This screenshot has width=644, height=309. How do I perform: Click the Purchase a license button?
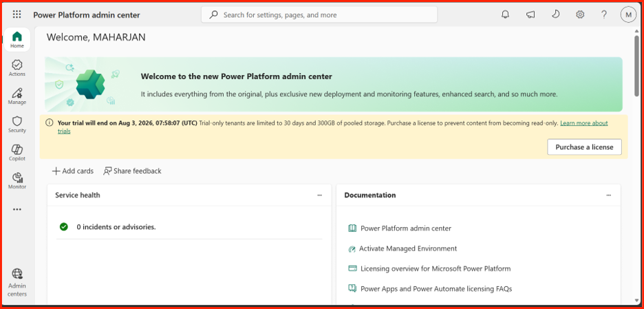[x=584, y=147]
